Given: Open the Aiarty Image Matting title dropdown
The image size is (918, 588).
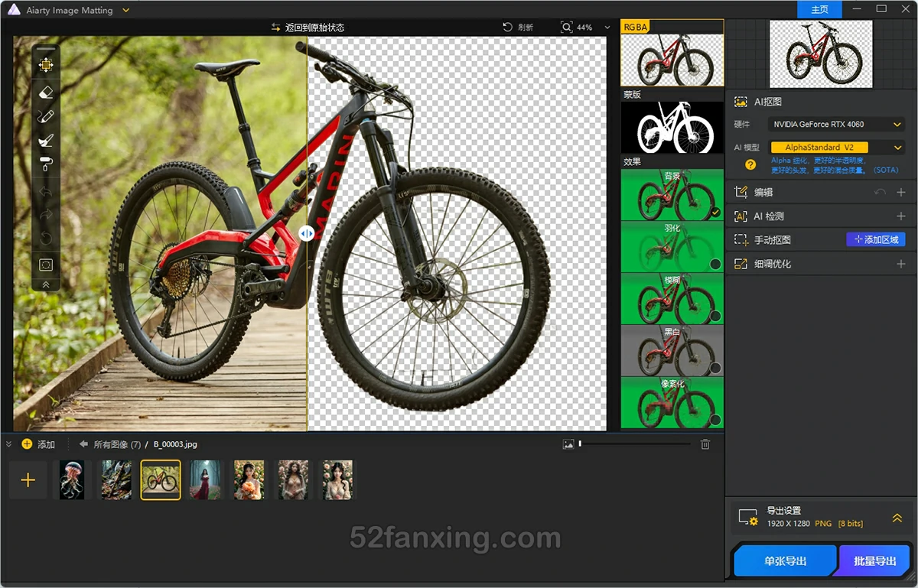Looking at the screenshot, I should pyautogui.click(x=125, y=11).
